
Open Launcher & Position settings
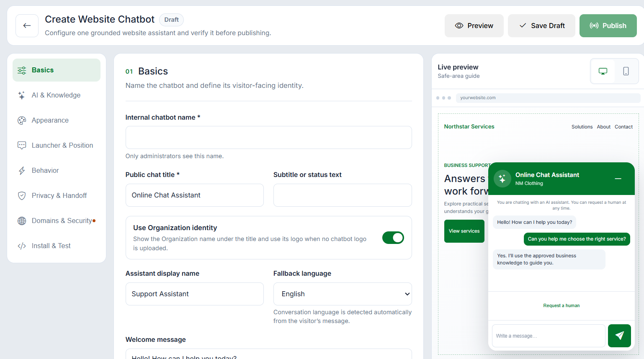click(57, 146)
